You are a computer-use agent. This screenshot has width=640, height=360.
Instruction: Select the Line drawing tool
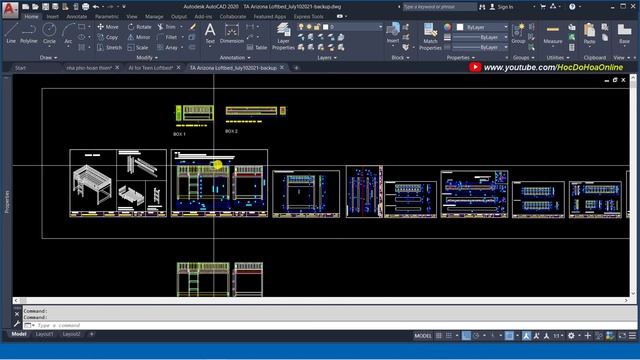[11, 33]
